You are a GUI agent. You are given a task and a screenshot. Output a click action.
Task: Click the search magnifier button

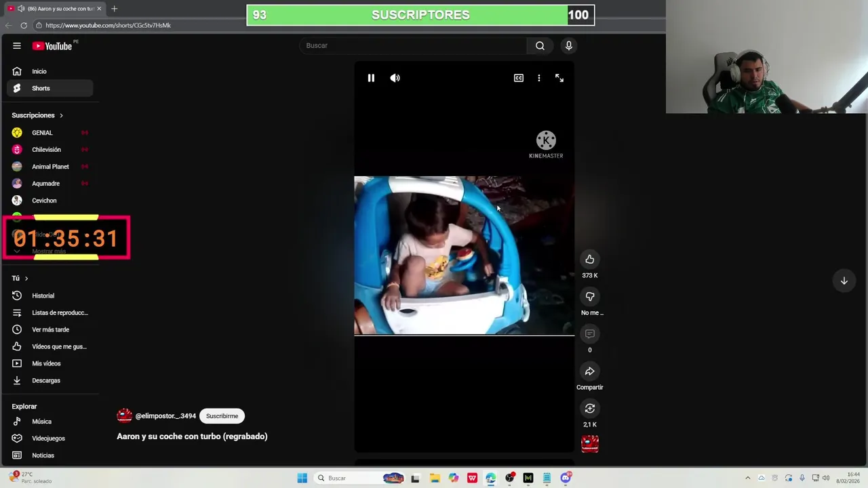[540, 45]
